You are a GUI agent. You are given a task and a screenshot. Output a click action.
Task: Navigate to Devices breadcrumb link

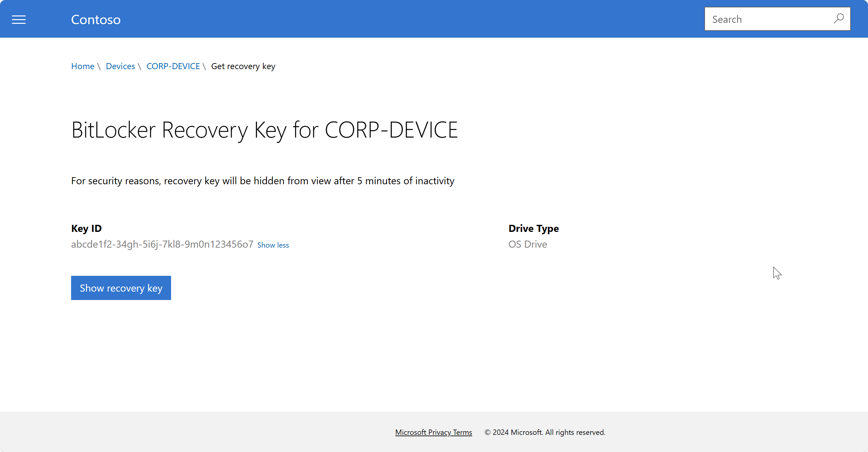pos(120,66)
